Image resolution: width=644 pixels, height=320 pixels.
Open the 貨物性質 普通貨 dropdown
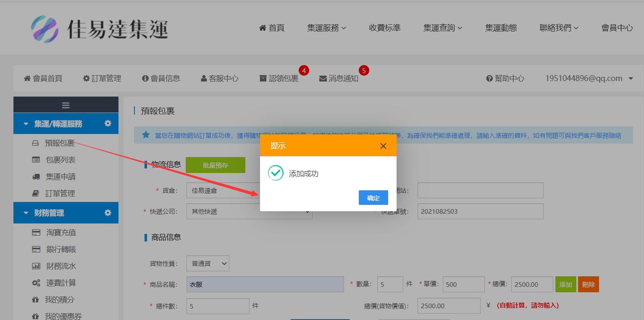pyautogui.click(x=208, y=263)
